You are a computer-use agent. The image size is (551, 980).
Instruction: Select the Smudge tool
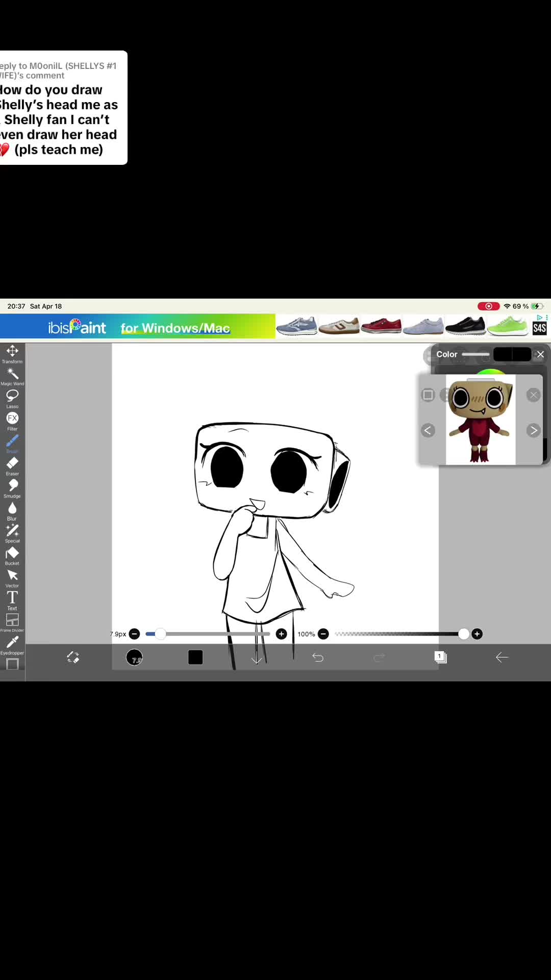point(12,488)
